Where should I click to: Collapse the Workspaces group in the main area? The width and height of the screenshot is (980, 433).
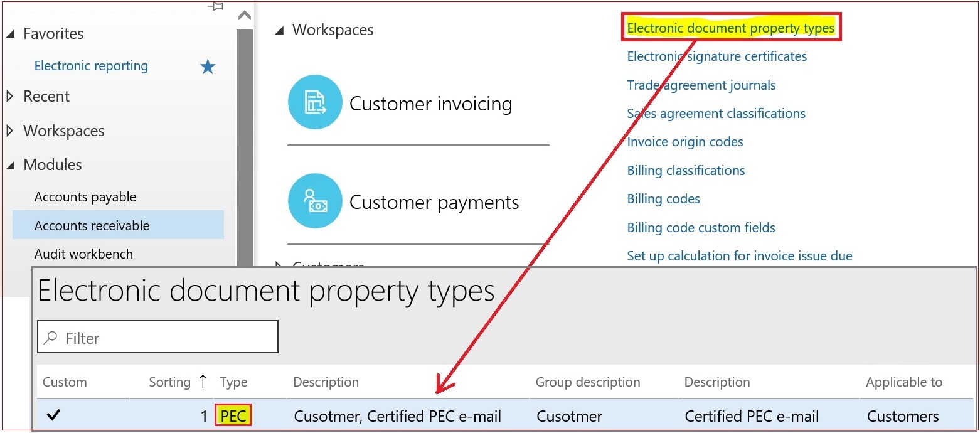click(x=279, y=30)
